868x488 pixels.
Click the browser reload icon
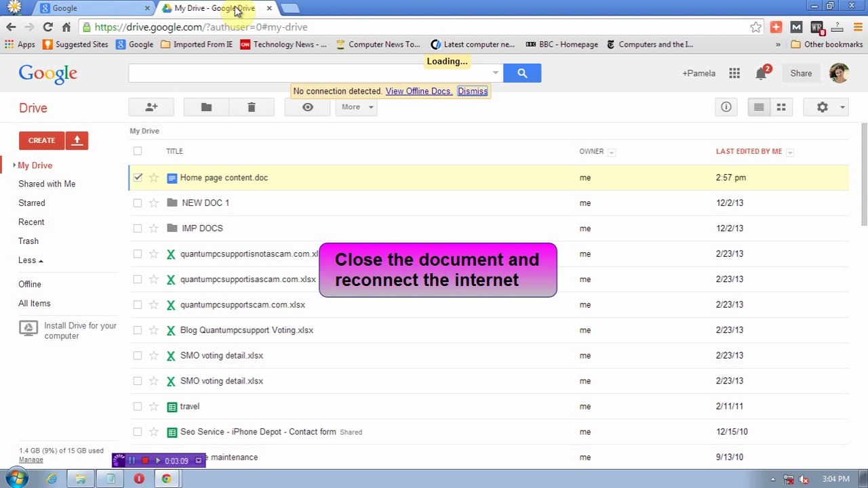47,27
